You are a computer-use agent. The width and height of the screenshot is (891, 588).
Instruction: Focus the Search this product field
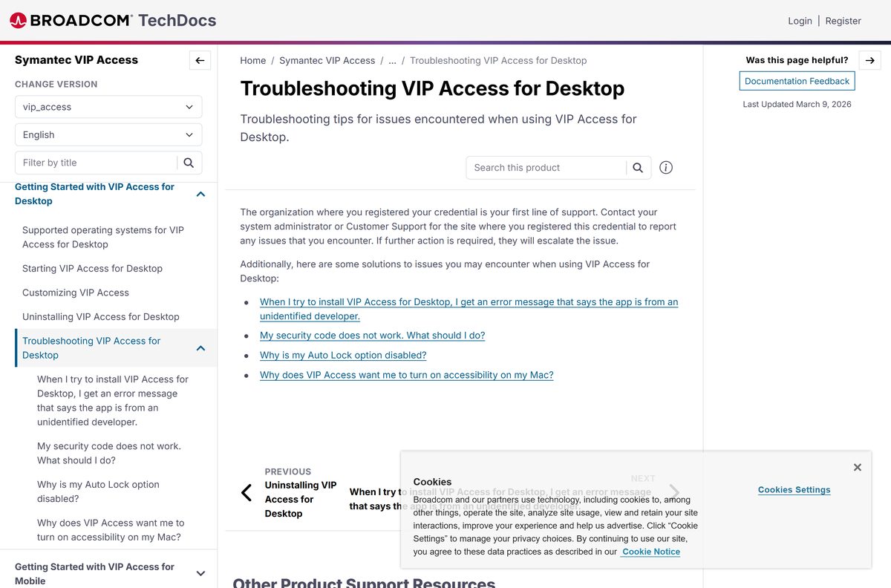click(x=547, y=168)
